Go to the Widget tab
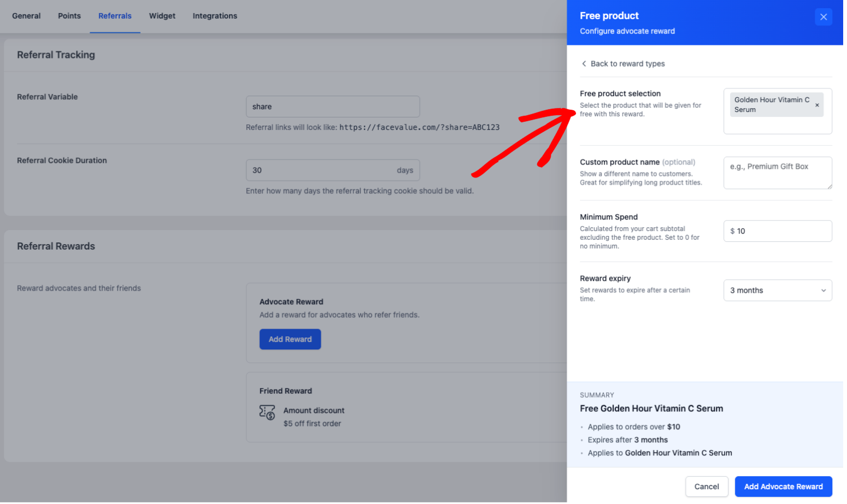The width and height of the screenshot is (847, 504). point(162,16)
